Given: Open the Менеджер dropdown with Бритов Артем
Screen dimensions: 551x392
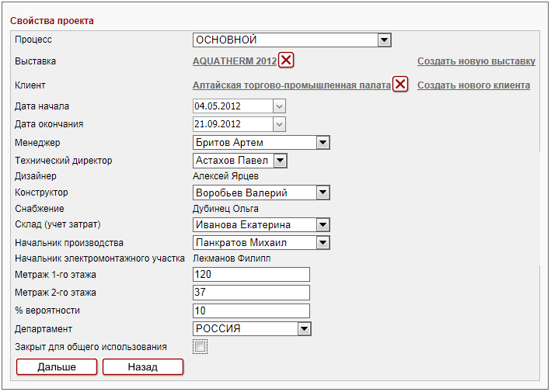Looking at the screenshot, I should point(323,142).
